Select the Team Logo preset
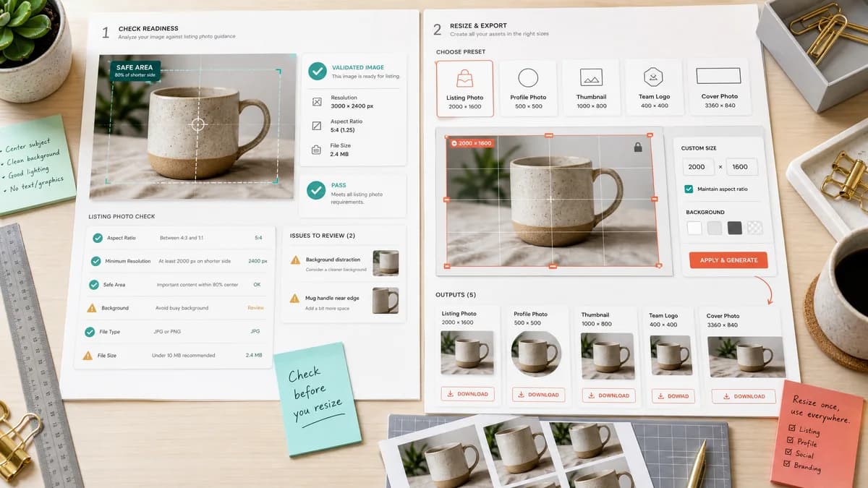This screenshot has height=488, width=868. tap(654, 87)
